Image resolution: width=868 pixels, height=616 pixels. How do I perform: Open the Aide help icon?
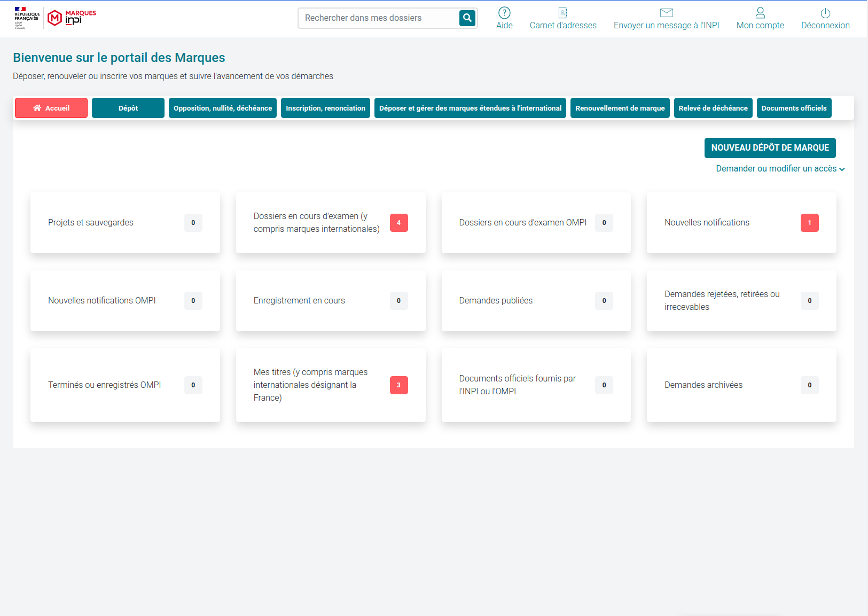tap(504, 13)
